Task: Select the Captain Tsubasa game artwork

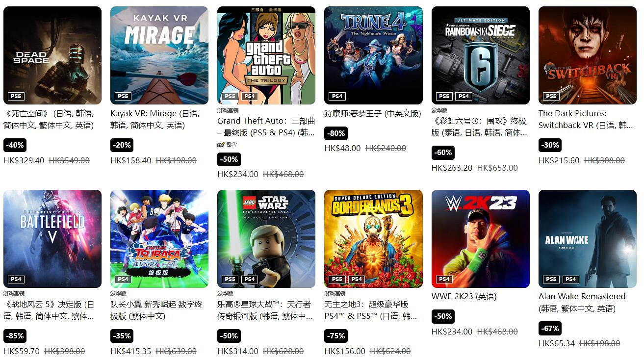Action: pos(159,239)
